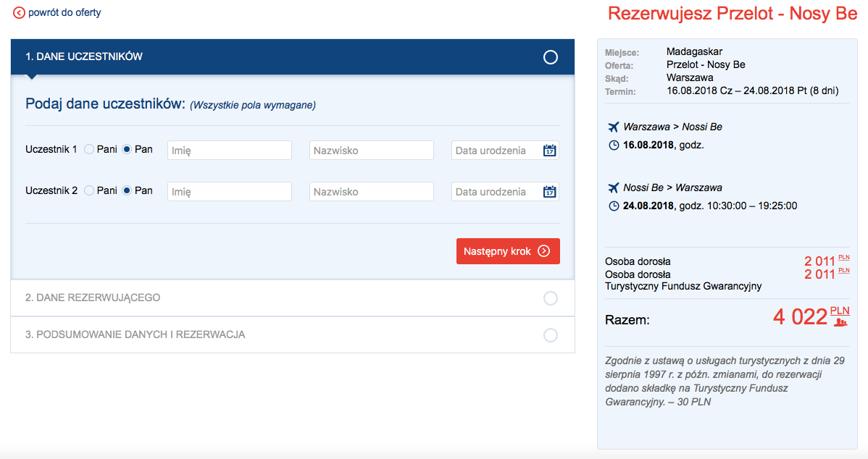The height and width of the screenshot is (459, 868).
Task: Select Pan for Uczestnik 2
Action: (x=127, y=191)
